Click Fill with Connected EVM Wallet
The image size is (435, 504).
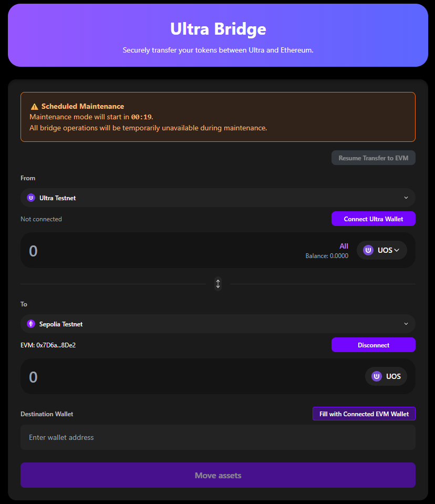coord(364,414)
